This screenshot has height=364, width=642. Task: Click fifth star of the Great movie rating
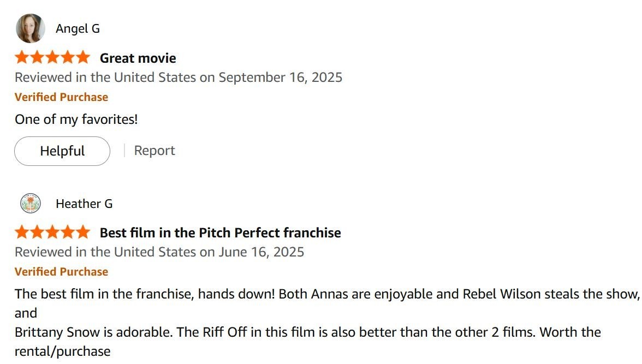coord(82,57)
